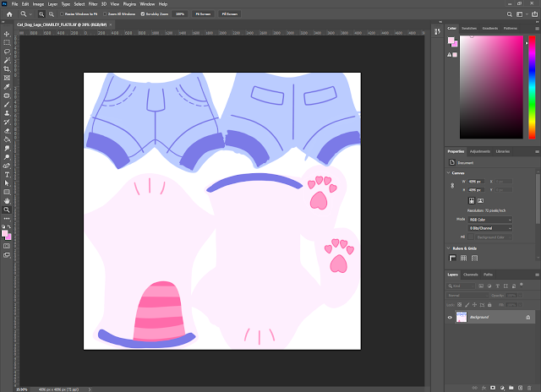
Task: Click the Fit Screen button
Action: (x=203, y=14)
